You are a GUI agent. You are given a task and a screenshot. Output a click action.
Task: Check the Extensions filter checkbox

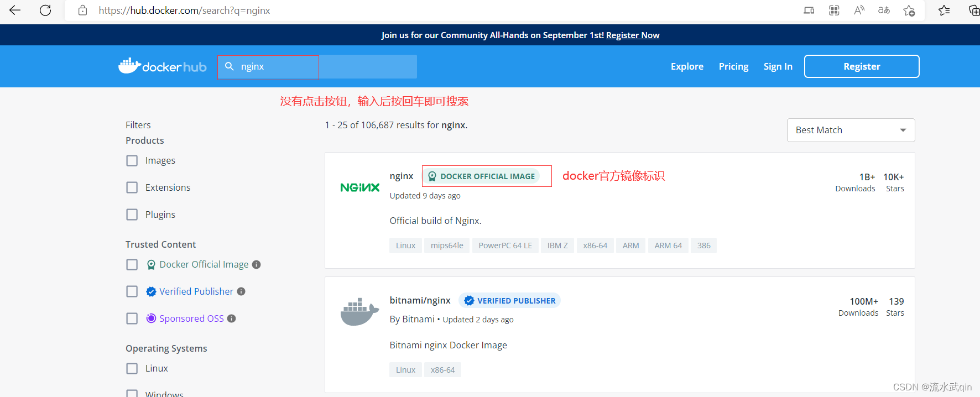[132, 187]
